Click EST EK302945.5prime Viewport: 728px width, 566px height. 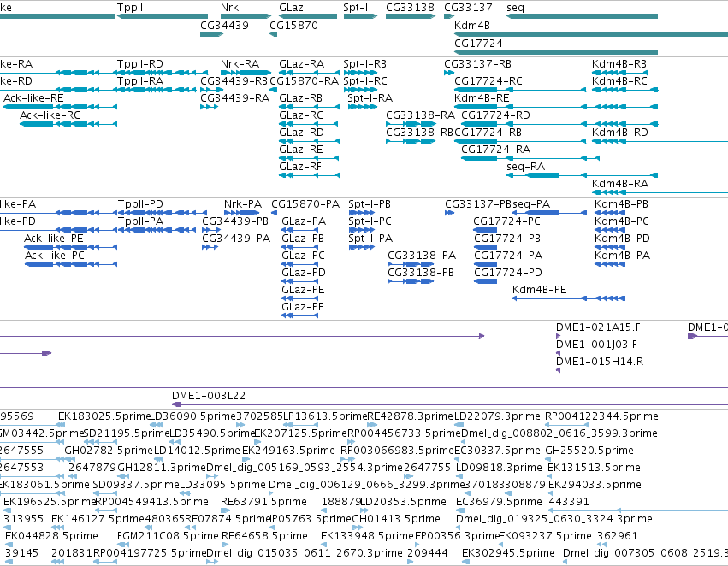(x=508, y=552)
